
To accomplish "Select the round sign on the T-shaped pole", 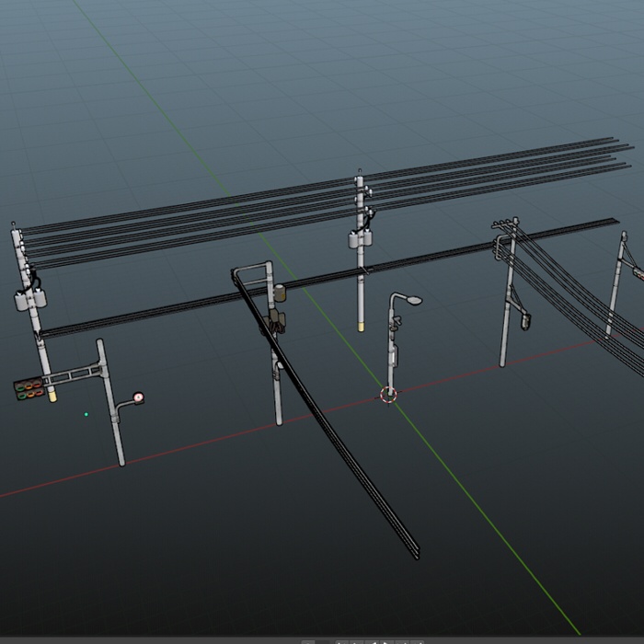I will pos(139,397).
